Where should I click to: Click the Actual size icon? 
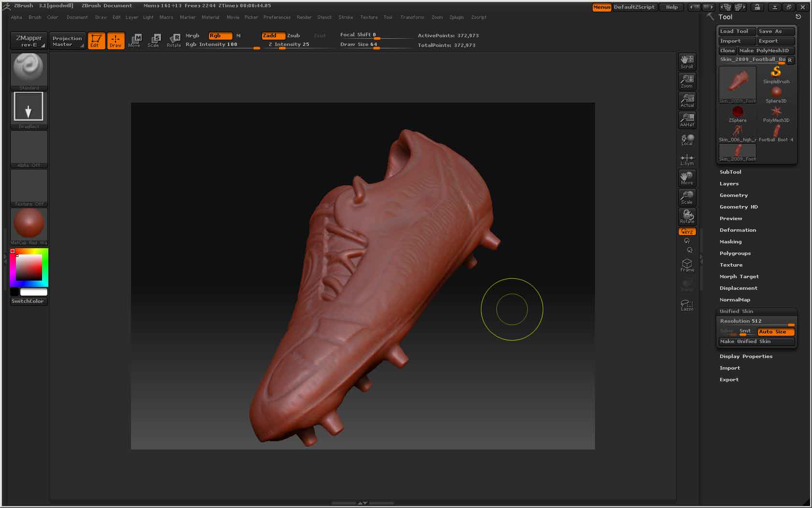[687, 100]
